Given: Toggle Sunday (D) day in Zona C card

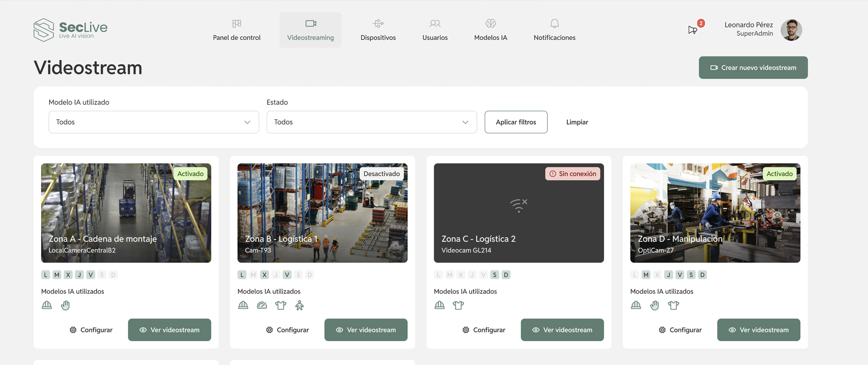Looking at the screenshot, I should pos(506,275).
